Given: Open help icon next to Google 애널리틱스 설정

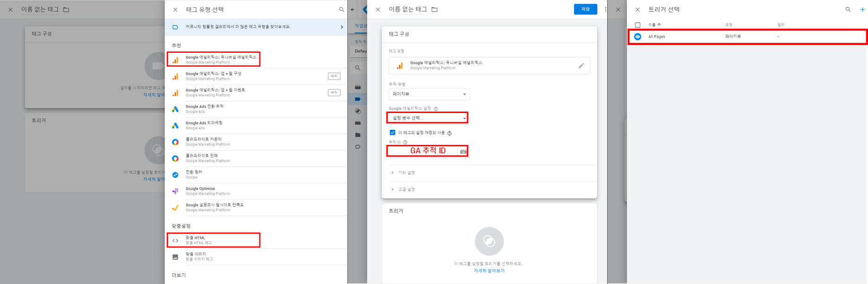Looking at the screenshot, I should [x=436, y=109].
